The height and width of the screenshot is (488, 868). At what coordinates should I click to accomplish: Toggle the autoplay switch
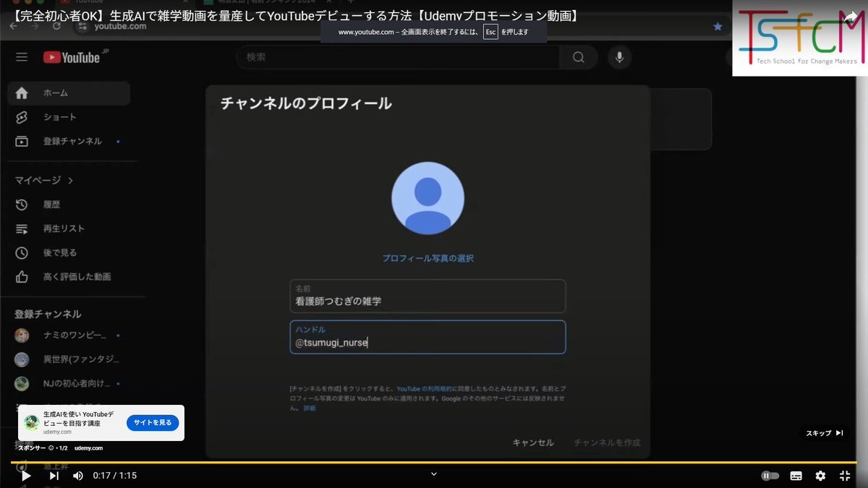point(770,476)
